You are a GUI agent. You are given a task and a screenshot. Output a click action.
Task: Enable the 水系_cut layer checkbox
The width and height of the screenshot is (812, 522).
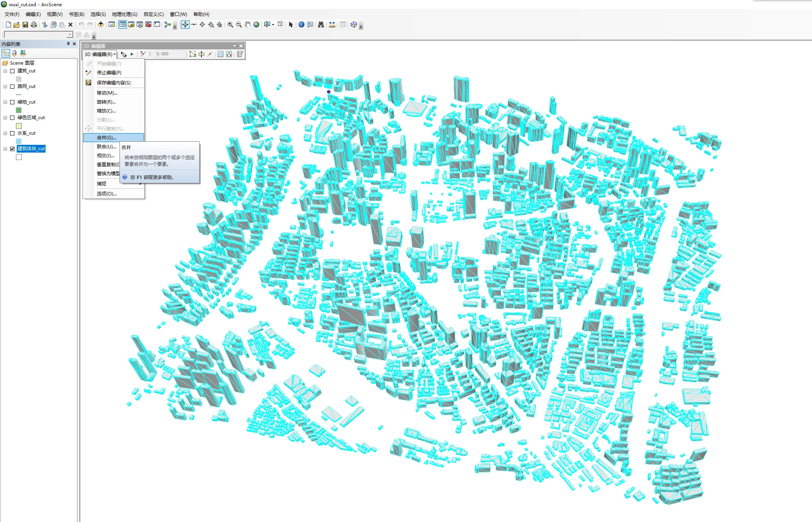[12, 133]
